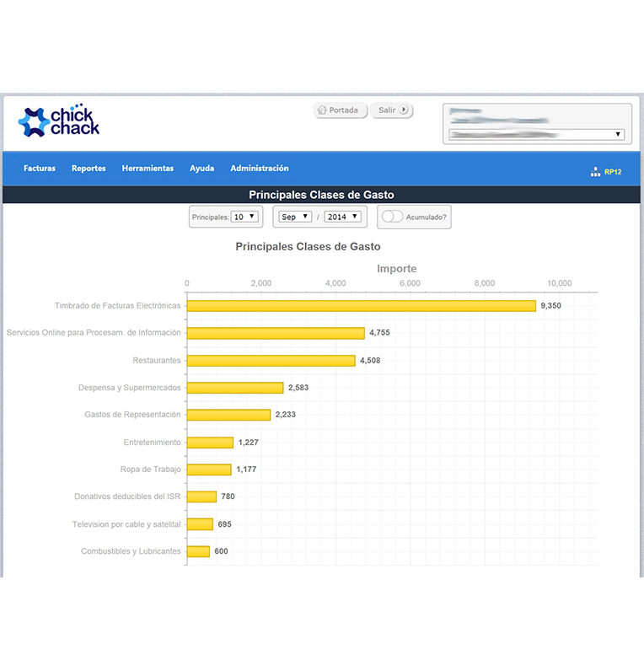The image size is (644, 671).
Task: Click the 1,227 value label
Action: point(248,443)
